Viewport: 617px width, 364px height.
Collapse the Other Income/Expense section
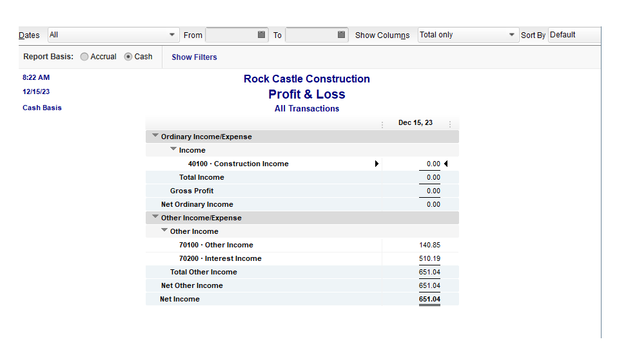point(155,216)
